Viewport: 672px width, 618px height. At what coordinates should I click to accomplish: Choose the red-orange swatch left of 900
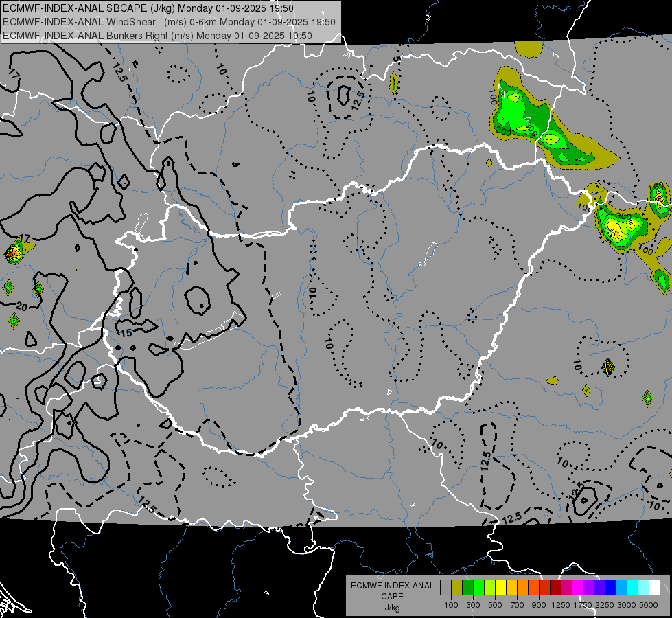pyautogui.click(x=533, y=587)
